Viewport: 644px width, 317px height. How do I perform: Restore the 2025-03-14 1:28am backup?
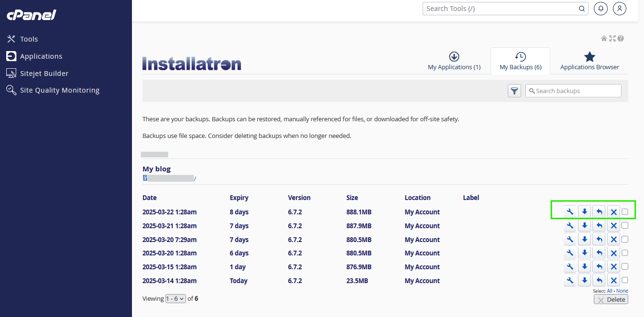point(599,280)
